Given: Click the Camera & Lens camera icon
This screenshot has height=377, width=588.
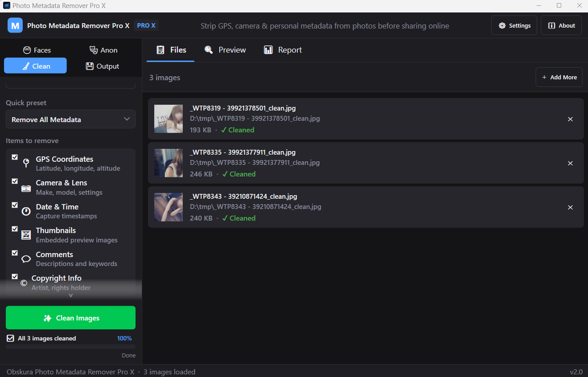Looking at the screenshot, I should coord(26,188).
